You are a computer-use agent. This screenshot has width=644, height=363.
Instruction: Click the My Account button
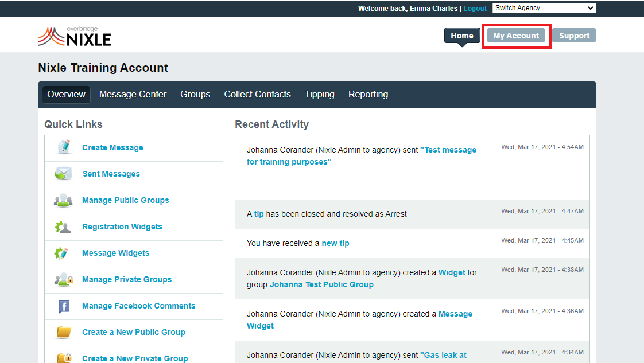(516, 36)
